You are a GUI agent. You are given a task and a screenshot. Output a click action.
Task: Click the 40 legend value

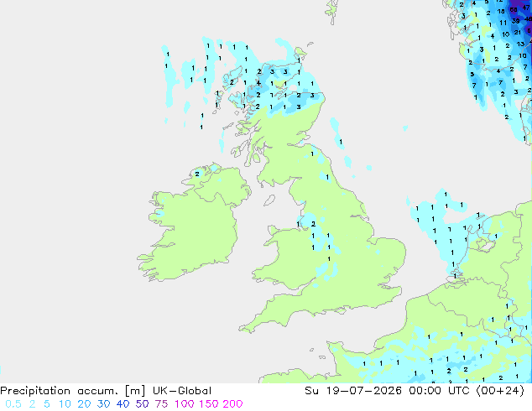123,404
